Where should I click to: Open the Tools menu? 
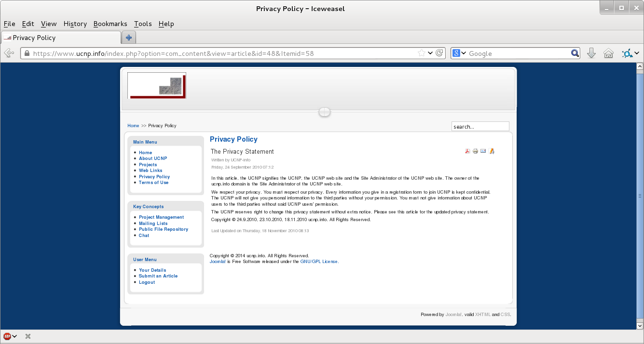pos(143,24)
